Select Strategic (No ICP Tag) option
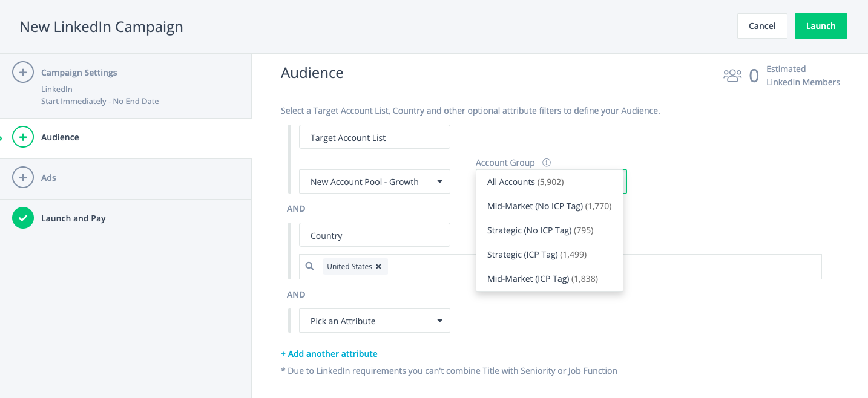868x398 pixels. (x=550, y=230)
